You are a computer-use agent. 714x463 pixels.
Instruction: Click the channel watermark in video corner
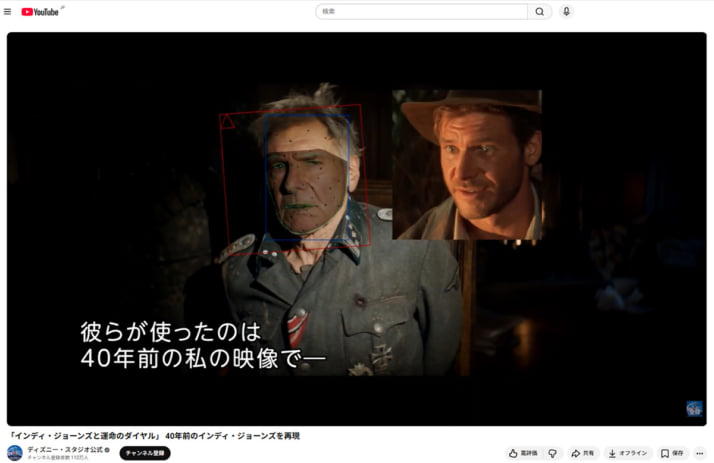pyautogui.click(x=694, y=408)
